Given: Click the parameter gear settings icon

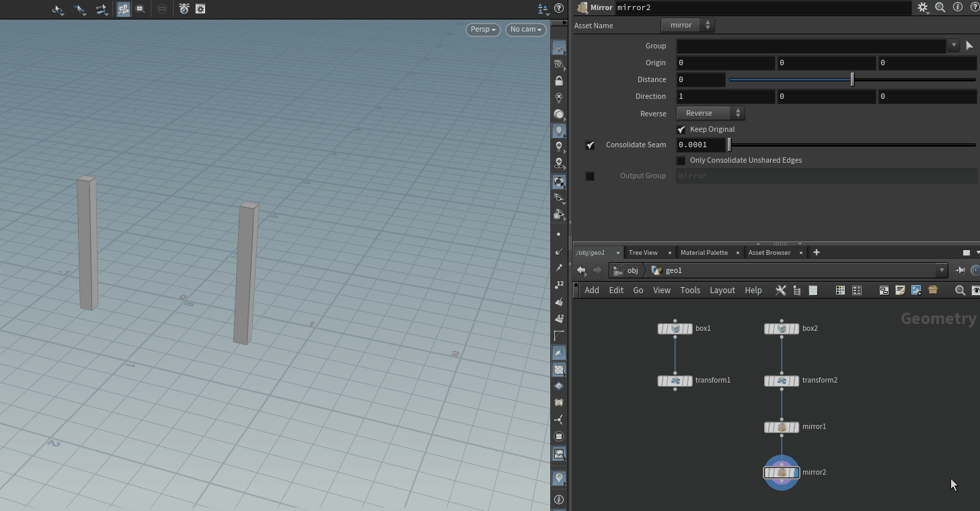Looking at the screenshot, I should (922, 7).
